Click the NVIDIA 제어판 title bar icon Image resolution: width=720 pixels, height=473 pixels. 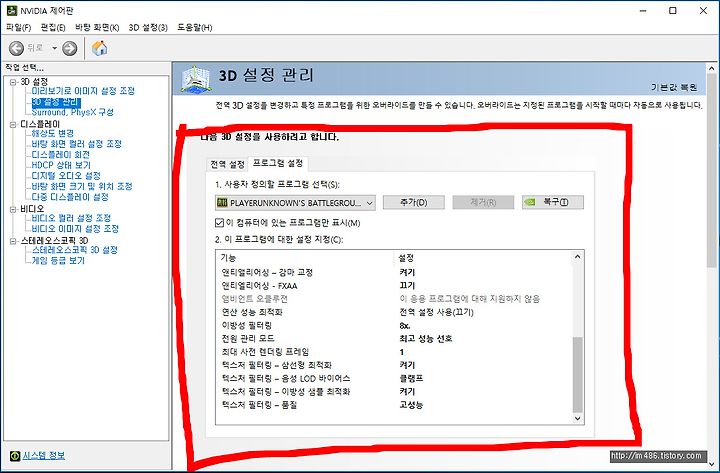[x=11, y=11]
